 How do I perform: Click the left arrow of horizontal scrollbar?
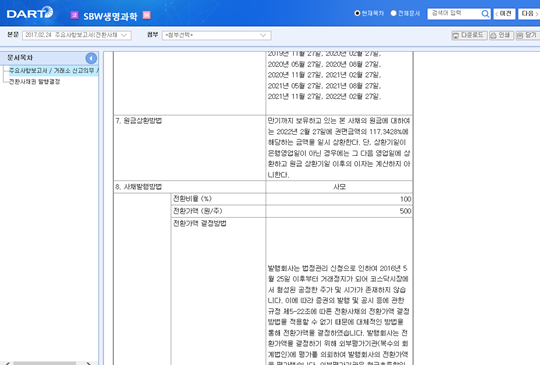8,363
